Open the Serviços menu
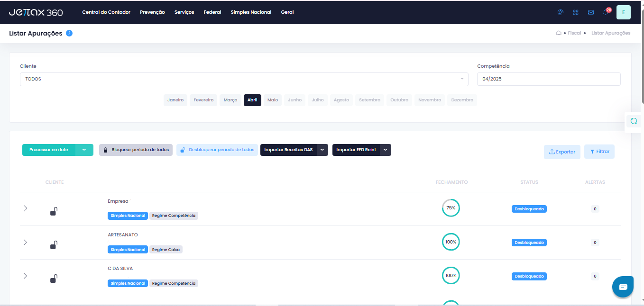 point(184,12)
